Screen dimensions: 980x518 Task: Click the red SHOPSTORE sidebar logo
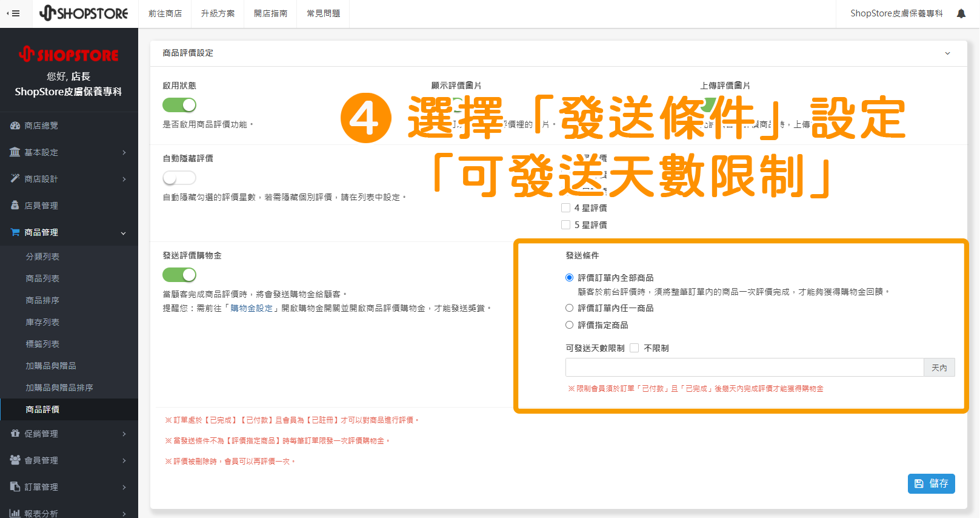(68, 55)
